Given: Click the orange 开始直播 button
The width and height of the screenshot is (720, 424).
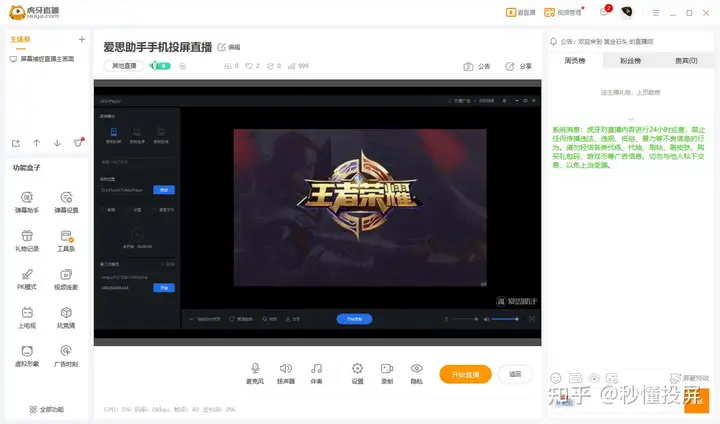Looking at the screenshot, I should pyautogui.click(x=465, y=374).
